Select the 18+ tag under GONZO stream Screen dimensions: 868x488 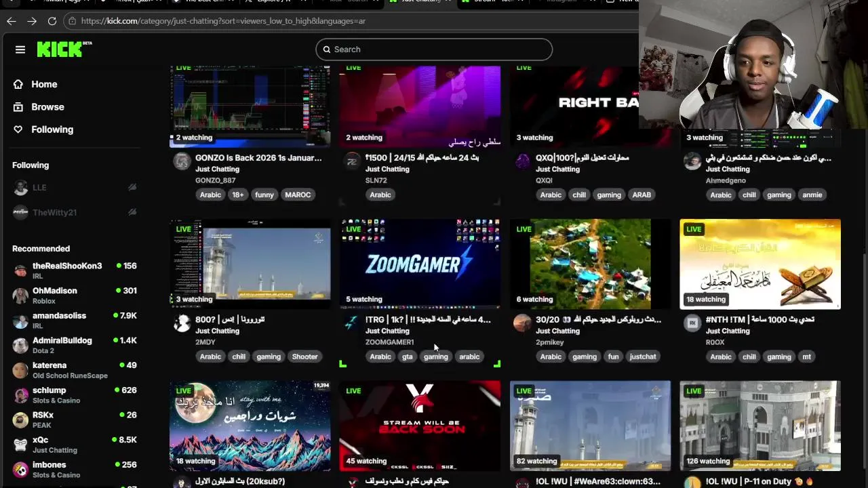(238, 195)
